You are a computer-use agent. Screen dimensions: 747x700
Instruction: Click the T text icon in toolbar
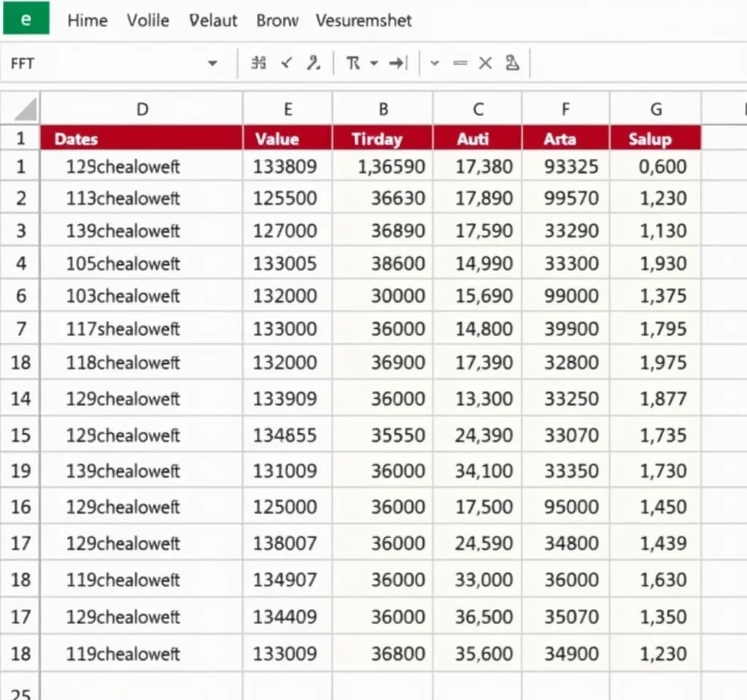click(353, 63)
